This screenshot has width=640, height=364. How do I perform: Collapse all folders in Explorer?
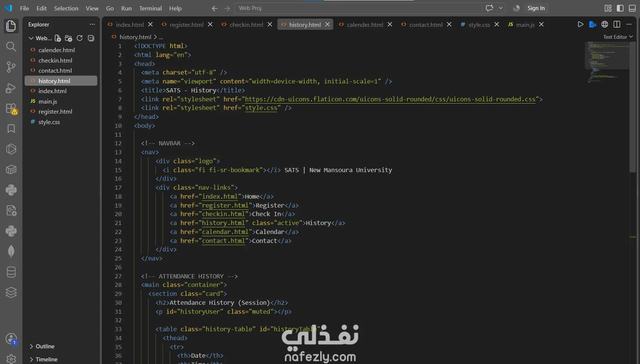point(91,38)
